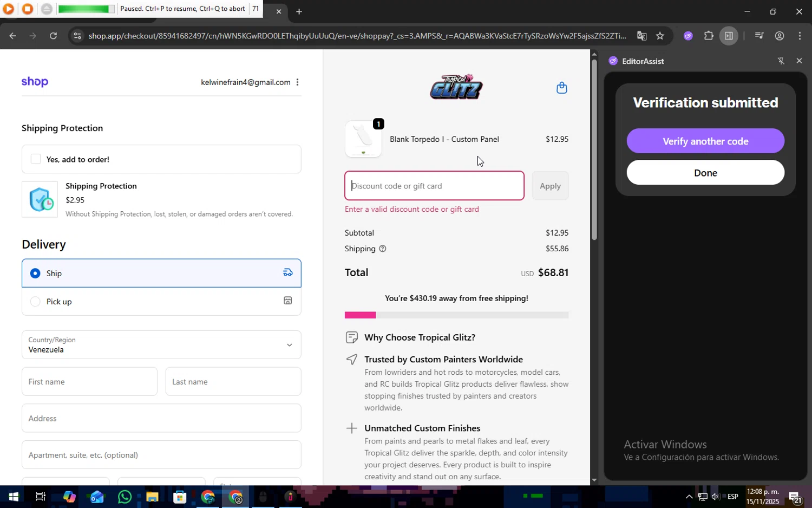View site information icon in address bar
Screen dimensions: 812x508
coord(77,36)
